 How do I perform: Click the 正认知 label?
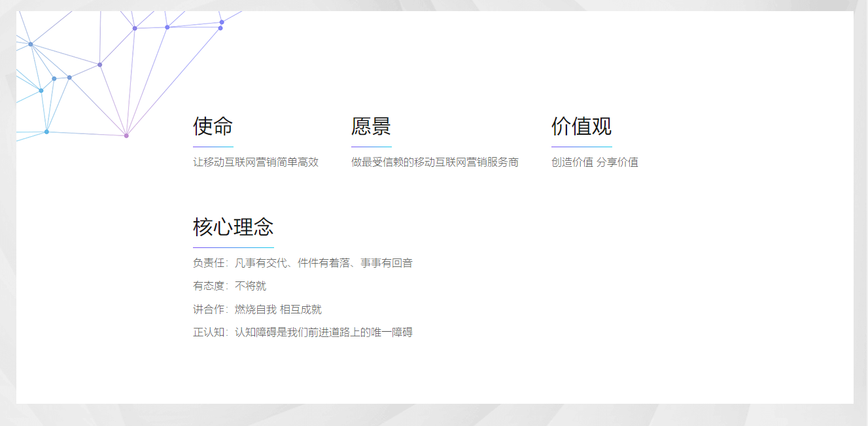pyautogui.click(x=209, y=332)
